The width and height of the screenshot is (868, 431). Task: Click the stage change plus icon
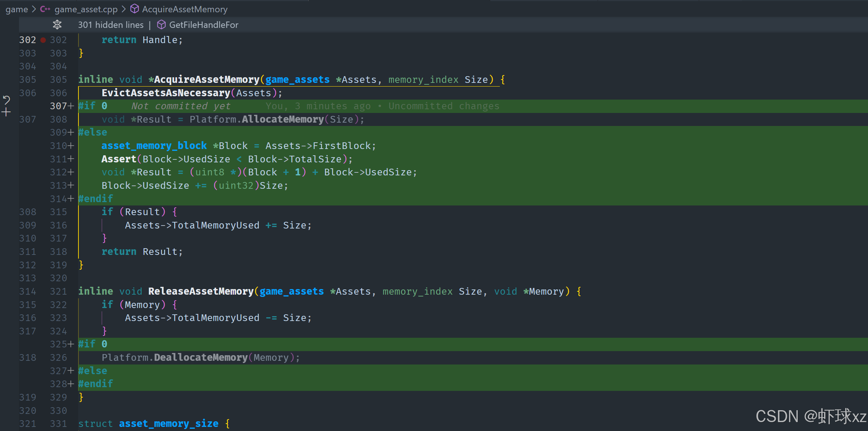point(6,112)
